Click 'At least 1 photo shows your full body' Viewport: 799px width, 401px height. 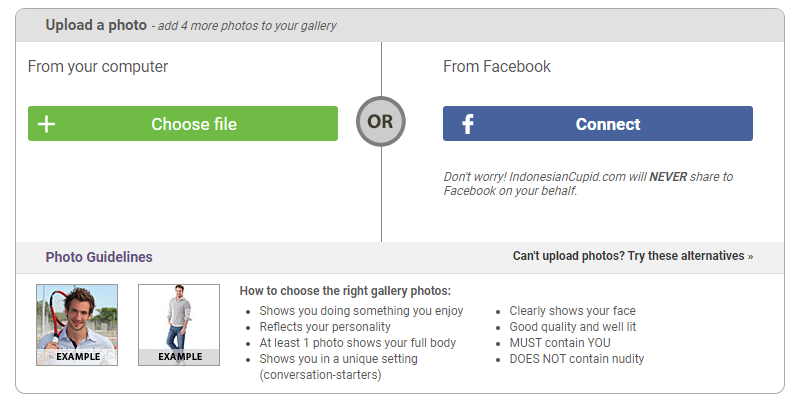(x=358, y=343)
